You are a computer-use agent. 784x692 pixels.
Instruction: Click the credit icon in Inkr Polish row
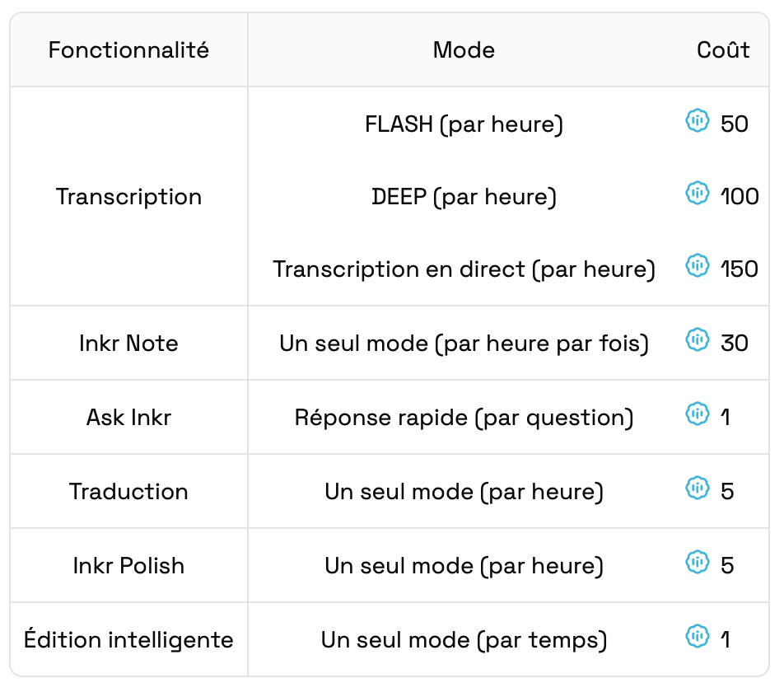click(698, 563)
